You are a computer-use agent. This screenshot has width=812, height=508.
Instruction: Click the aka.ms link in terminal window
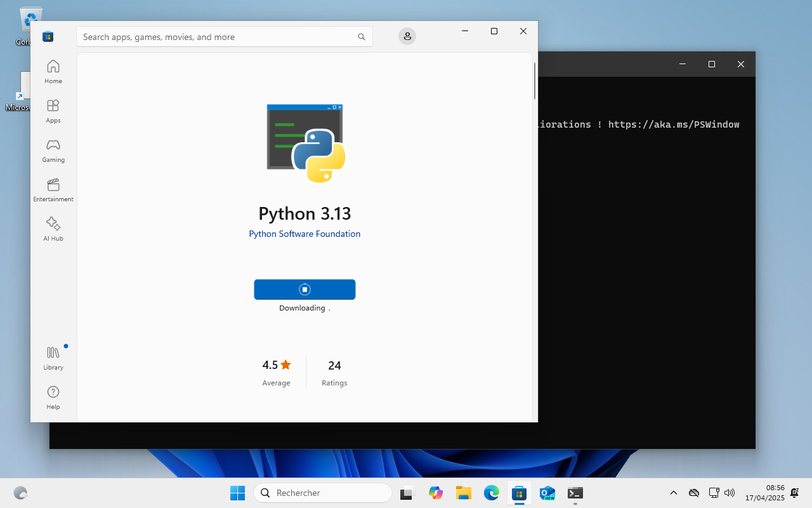click(674, 124)
